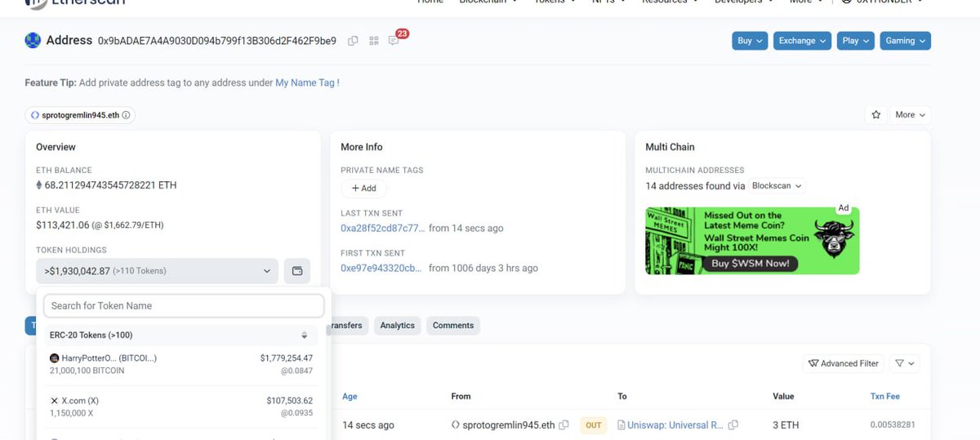Click the sprotogremlin945.eth name tag badge
This screenshot has width=980, height=440.
tap(80, 115)
